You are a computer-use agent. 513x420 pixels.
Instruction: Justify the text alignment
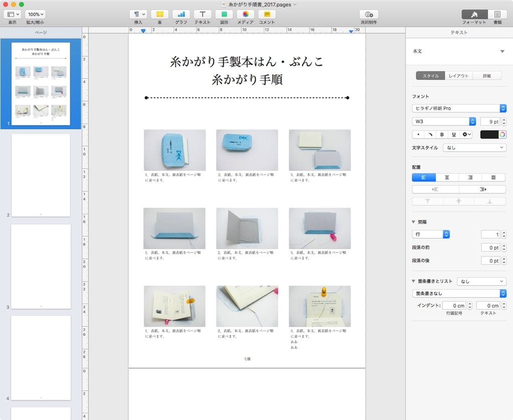pos(493,177)
